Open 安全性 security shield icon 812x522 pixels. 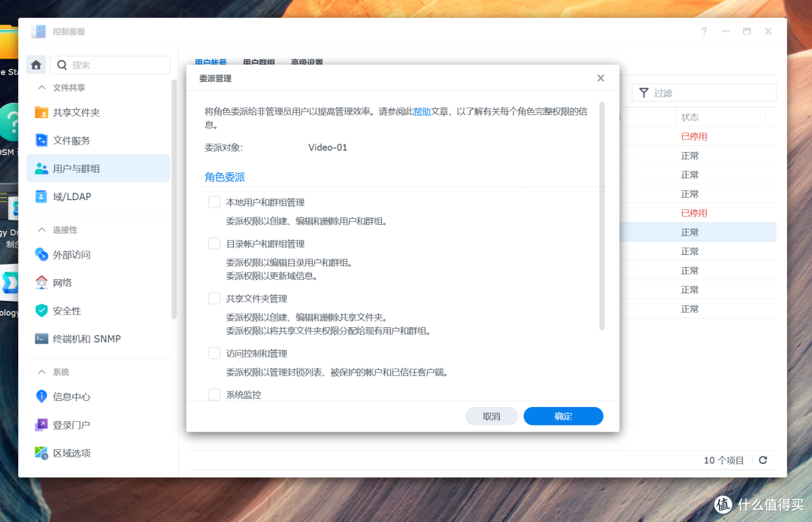click(x=41, y=310)
